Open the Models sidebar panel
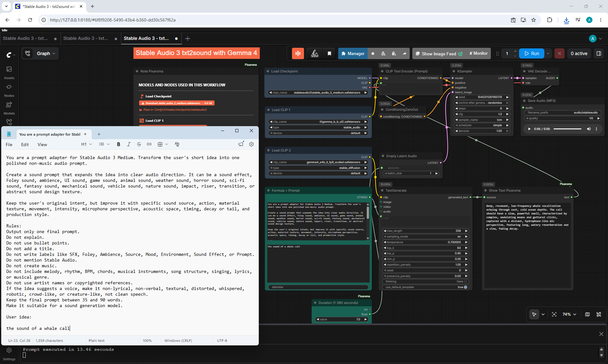Viewport: 608px width, 364px height. [x=9, y=108]
